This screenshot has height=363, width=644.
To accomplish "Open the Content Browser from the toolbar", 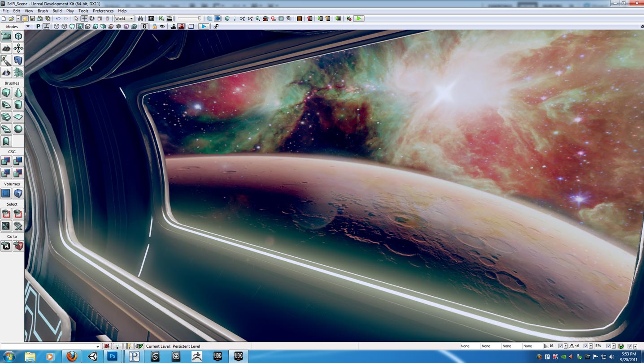I will pos(151,18).
